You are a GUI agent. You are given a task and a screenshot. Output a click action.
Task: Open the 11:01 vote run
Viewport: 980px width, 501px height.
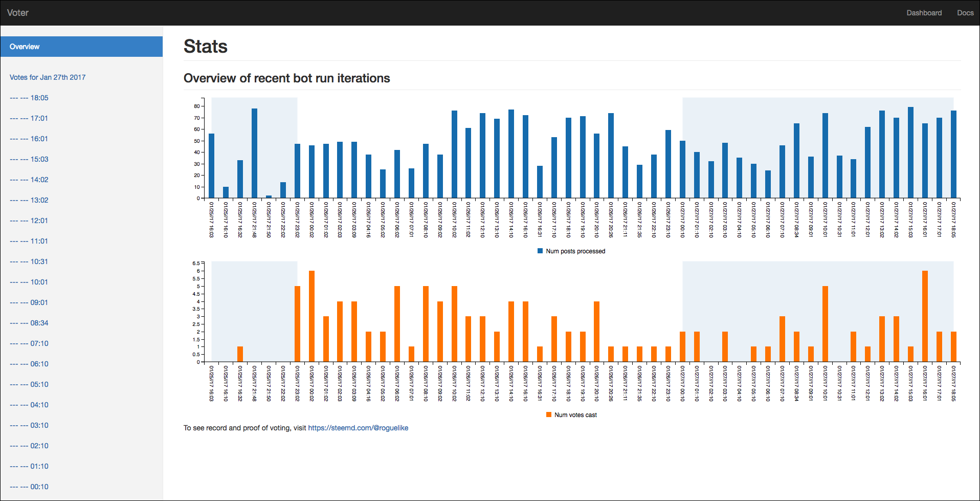[29, 241]
